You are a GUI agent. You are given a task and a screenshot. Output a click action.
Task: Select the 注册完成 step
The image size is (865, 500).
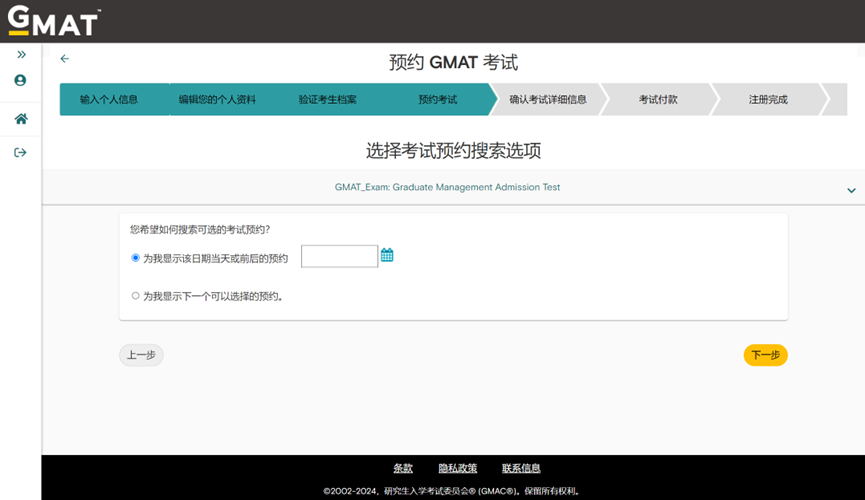pos(768,99)
